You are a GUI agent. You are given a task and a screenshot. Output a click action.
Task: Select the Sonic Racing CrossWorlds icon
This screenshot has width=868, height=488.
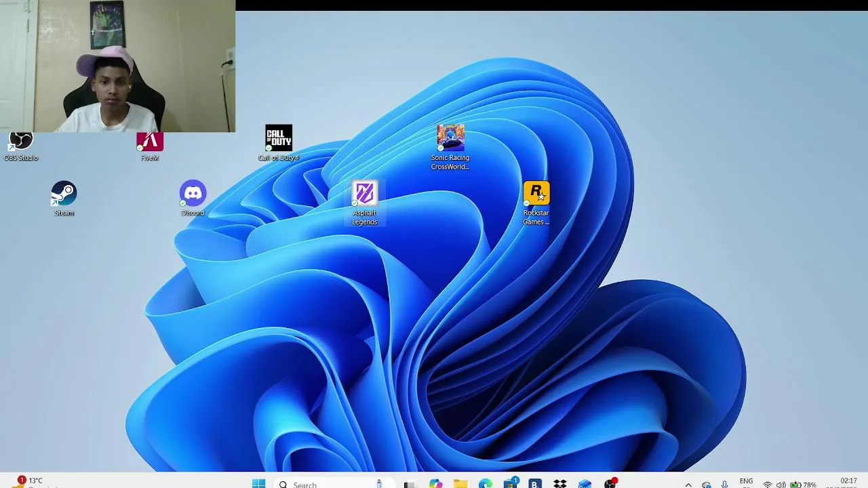(450, 147)
